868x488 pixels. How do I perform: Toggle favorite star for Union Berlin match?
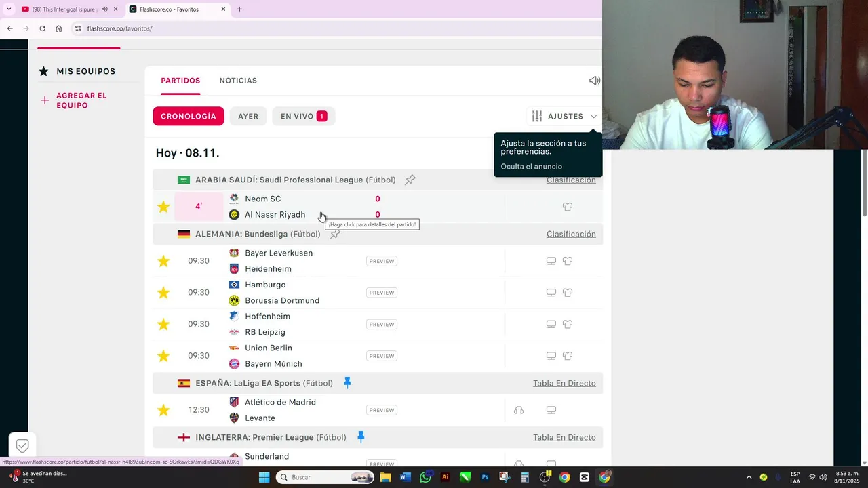point(163,356)
